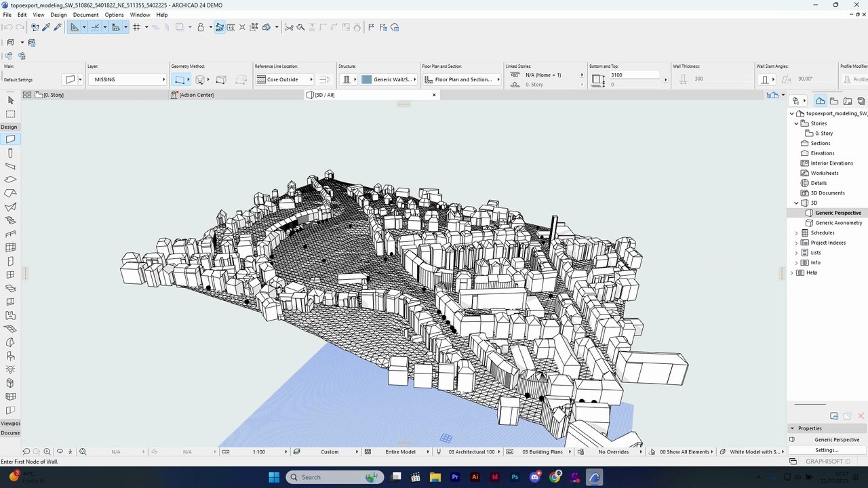Click the Settings... button in Properties

coord(827,450)
